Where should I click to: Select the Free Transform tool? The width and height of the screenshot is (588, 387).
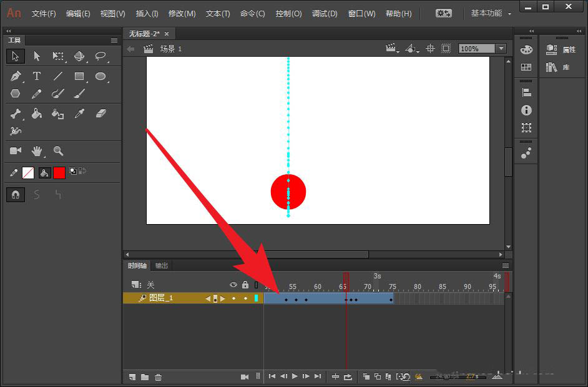click(58, 56)
